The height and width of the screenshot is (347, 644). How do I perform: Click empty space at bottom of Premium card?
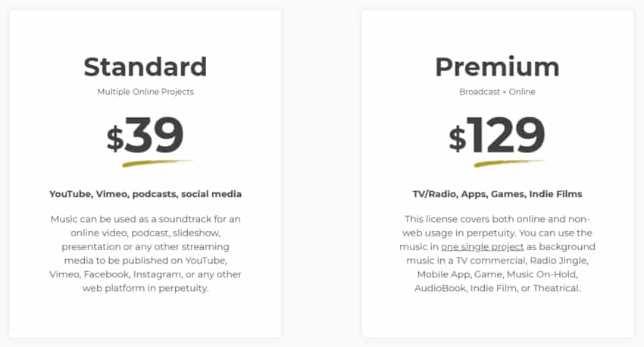point(497,318)
